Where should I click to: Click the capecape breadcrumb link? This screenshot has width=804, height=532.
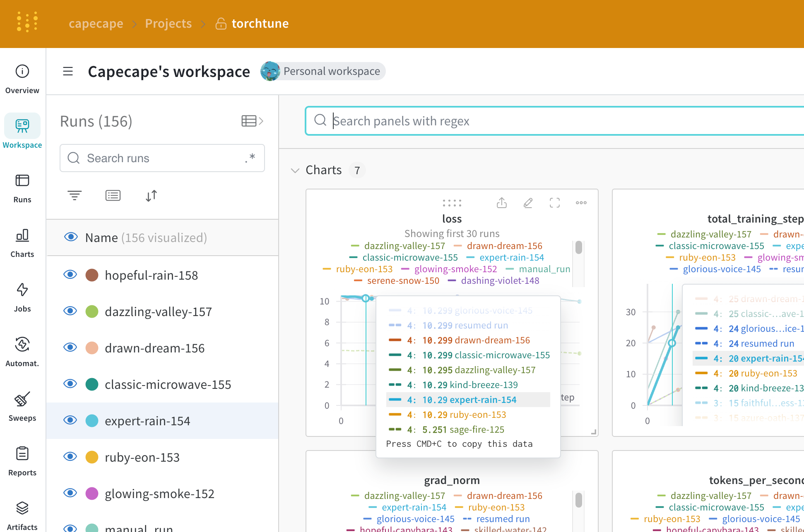click(96, 24)
